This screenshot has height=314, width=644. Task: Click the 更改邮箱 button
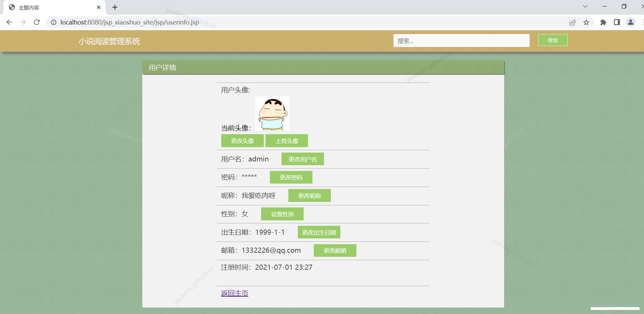click(x=335, y=250)
